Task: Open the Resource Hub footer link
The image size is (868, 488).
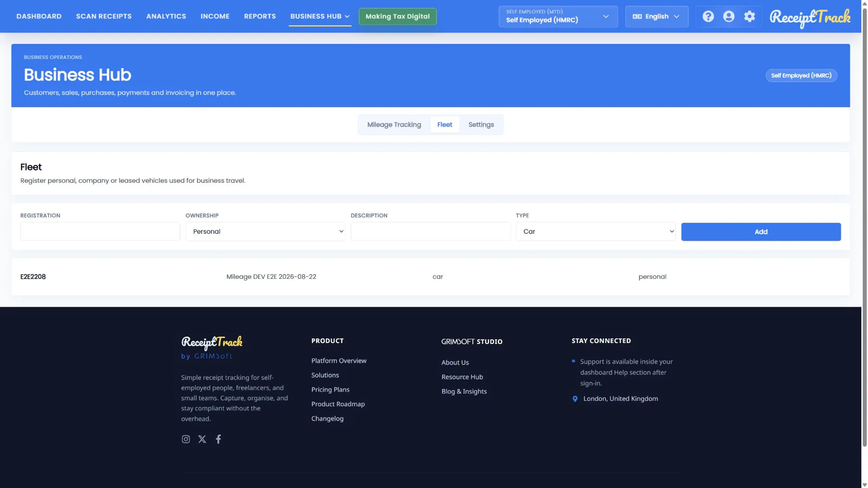Action: pyautogui.click(x=462, y=377)
